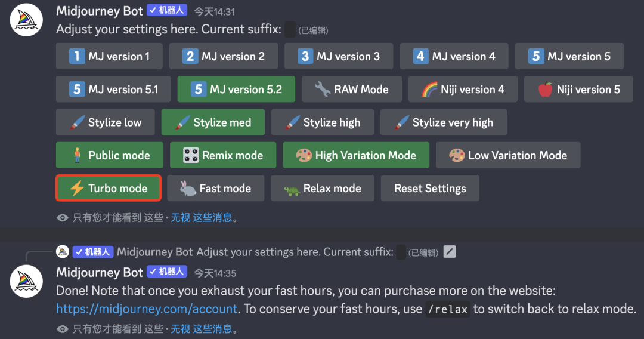This screenshot has width=644, height=339.
Task: Click the eye icon under Done! message
Action: 63,329
